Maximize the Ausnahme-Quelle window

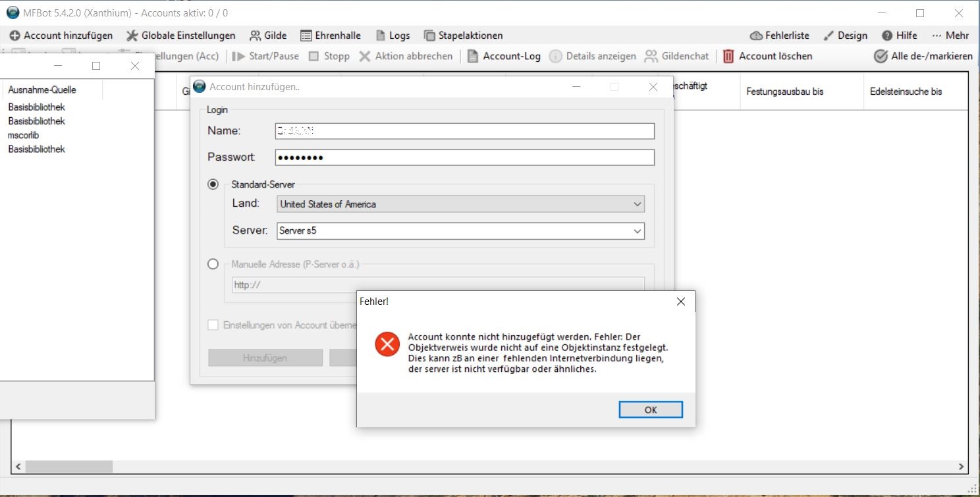tap(96, 66)
